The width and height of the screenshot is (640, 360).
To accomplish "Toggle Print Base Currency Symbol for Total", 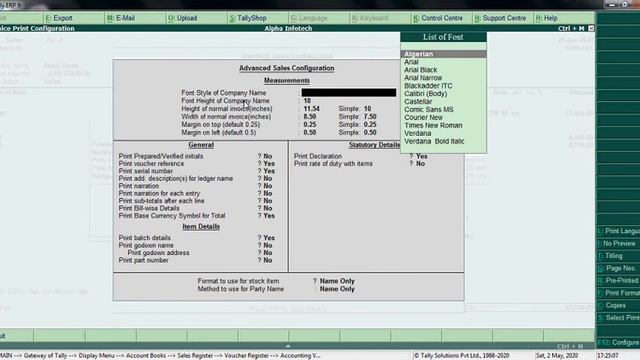I will click(269, 216).
